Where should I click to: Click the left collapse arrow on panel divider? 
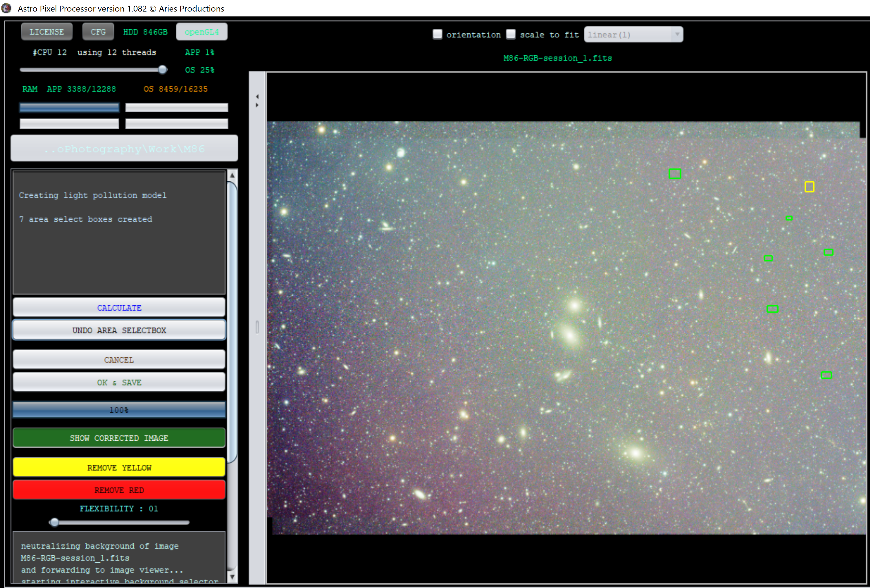257,97
